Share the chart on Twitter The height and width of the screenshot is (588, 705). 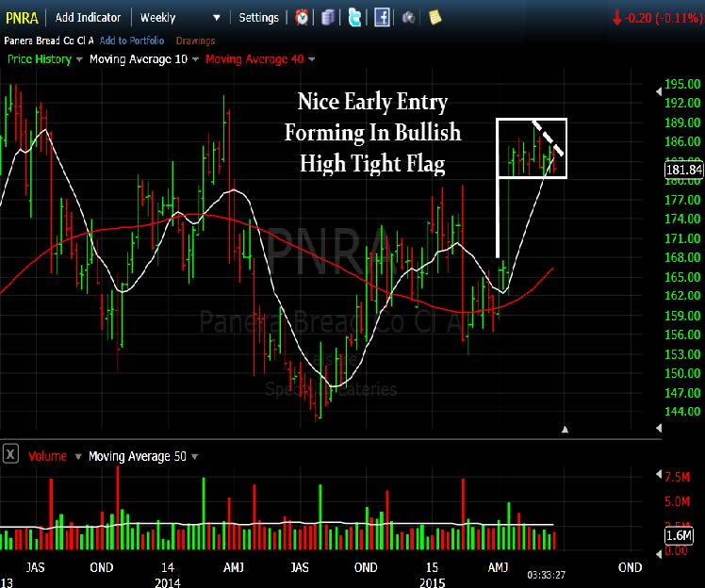click(354, 18)
